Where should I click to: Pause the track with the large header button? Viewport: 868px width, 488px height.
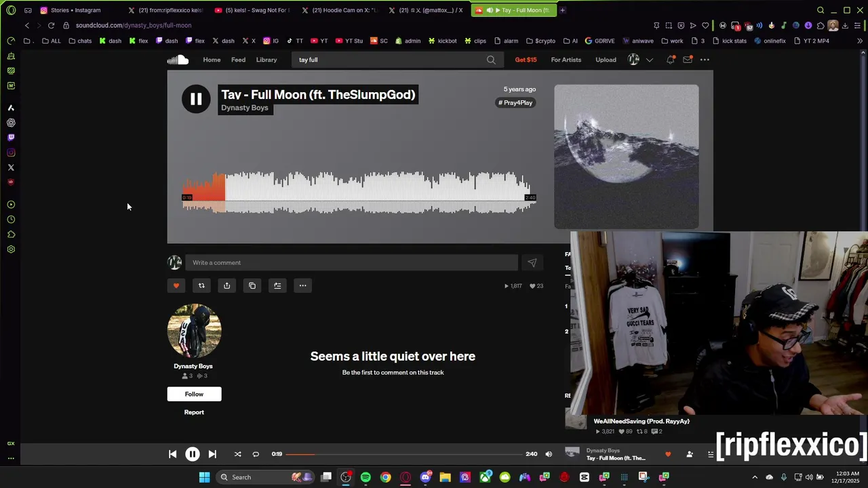tap(196, 100)
